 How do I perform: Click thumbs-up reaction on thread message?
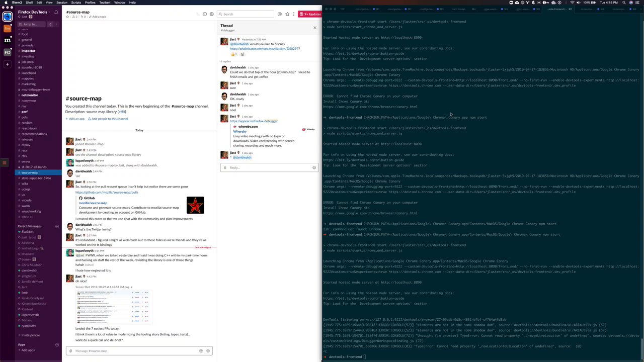[x=234, y=54]
